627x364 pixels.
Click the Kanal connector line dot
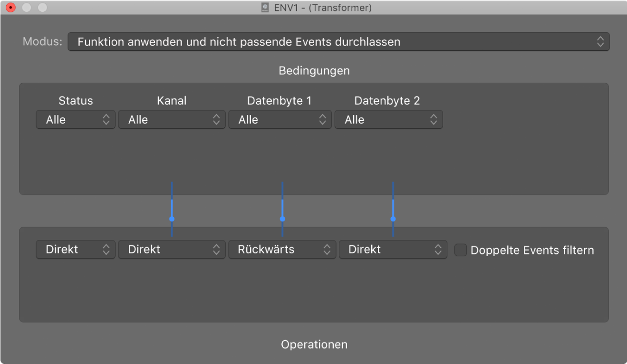172,219
